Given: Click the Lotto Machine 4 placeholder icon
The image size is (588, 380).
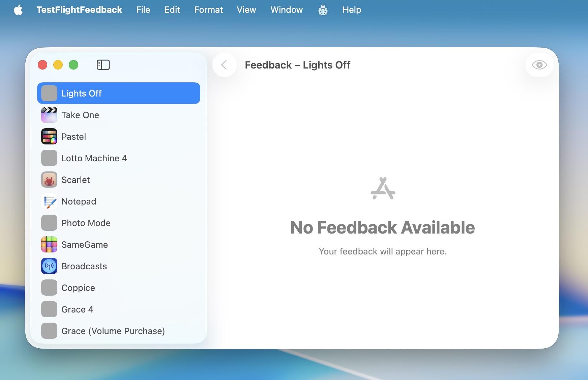Looking at the screenshot, I should click(x=49, y=158).
